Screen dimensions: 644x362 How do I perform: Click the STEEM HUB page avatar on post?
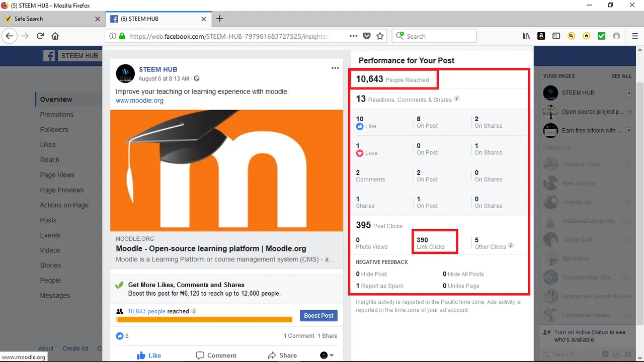point(125,73)
